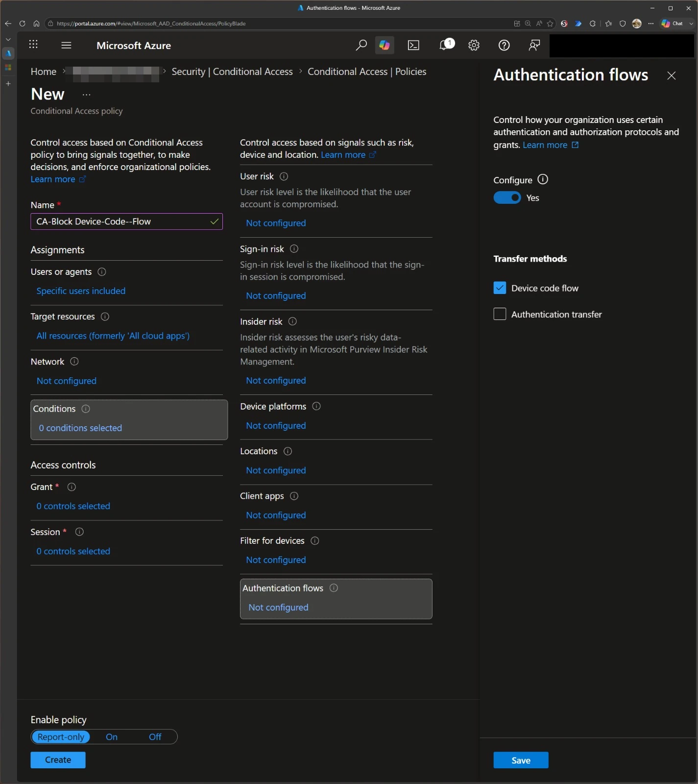Click info icon next to Insider risk
This screenshot has width=698, height=784.
(292, 321)
